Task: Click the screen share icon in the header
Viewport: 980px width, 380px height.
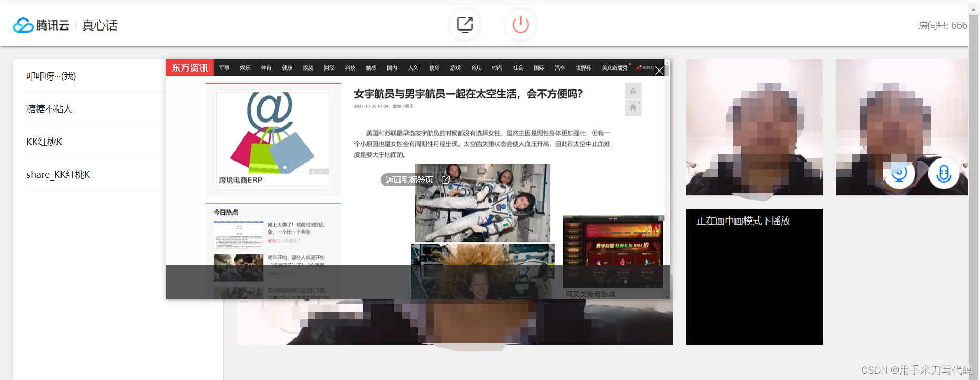Action: click(x=465, y=25)
